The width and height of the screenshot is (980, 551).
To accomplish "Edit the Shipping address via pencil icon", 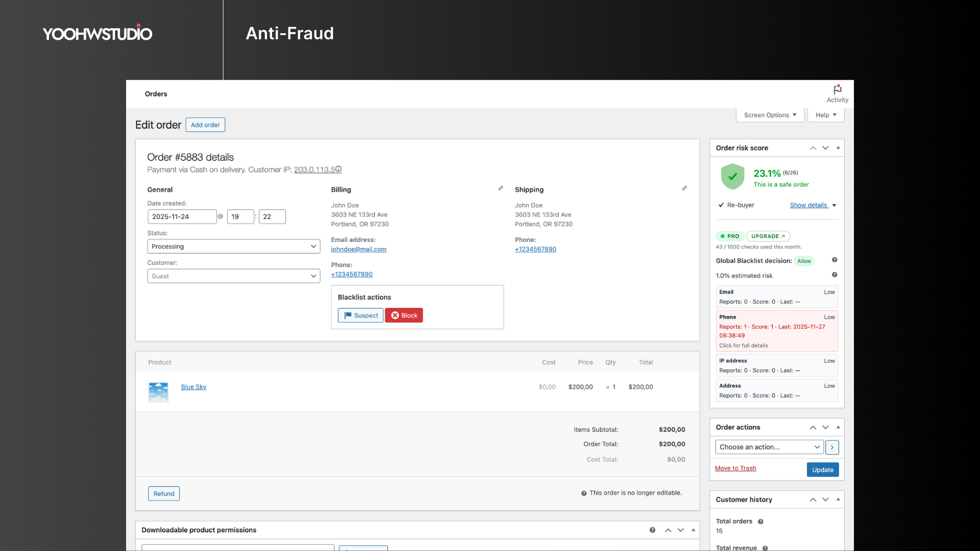I will click(x=684, y=188).
